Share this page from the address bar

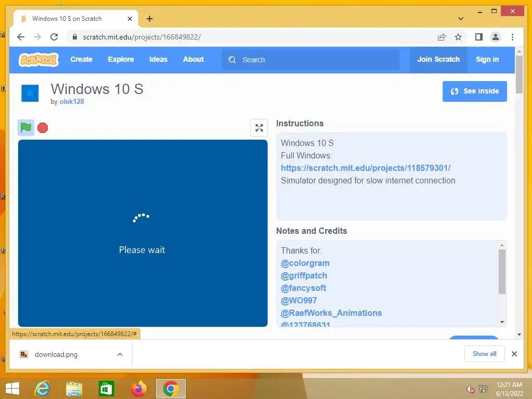click(442, 37)
